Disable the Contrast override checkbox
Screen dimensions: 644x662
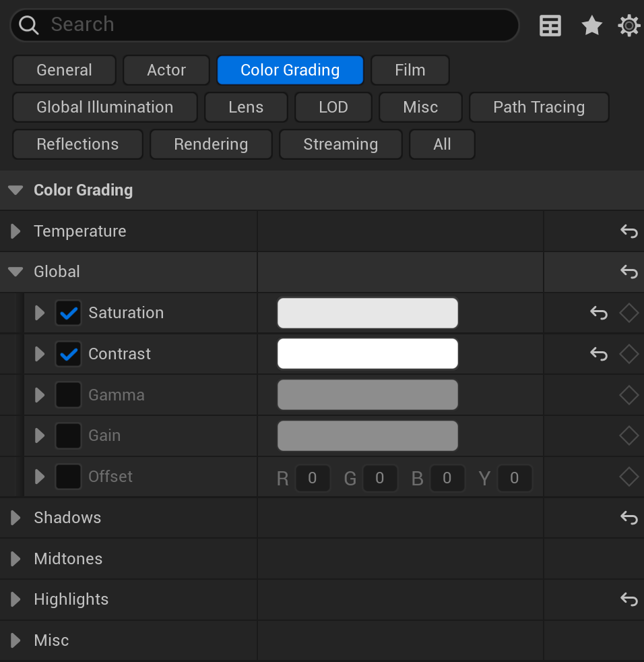click(x=68, y=354)
